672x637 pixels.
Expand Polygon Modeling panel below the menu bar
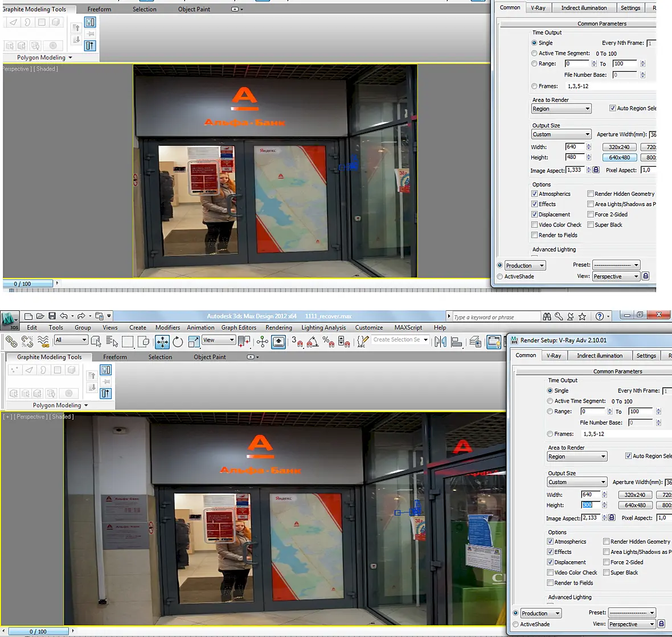[60, 405]
